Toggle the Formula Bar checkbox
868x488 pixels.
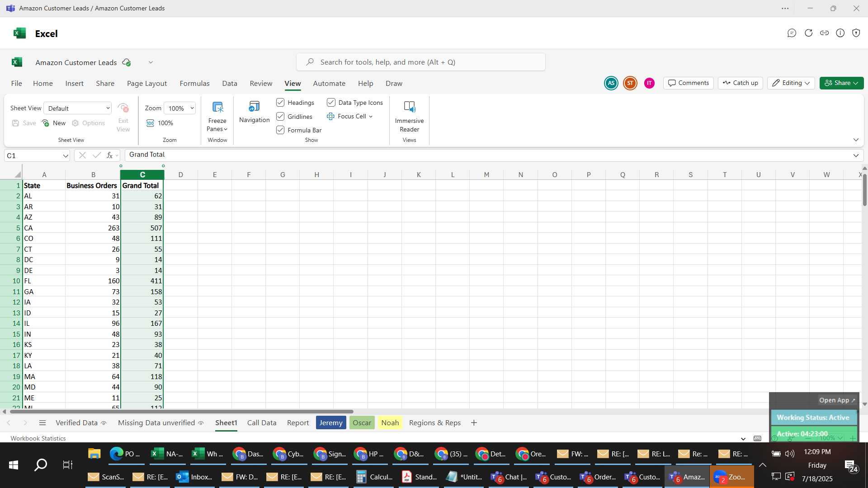click(280, 130)
